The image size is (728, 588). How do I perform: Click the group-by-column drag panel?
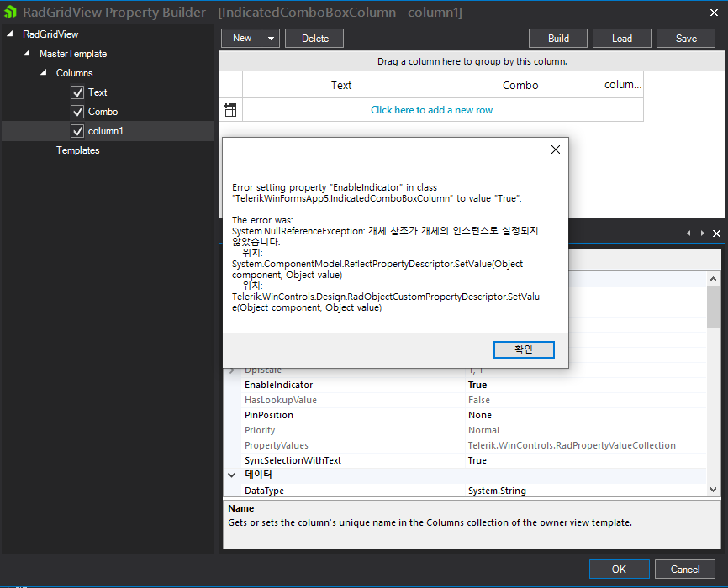472,61
